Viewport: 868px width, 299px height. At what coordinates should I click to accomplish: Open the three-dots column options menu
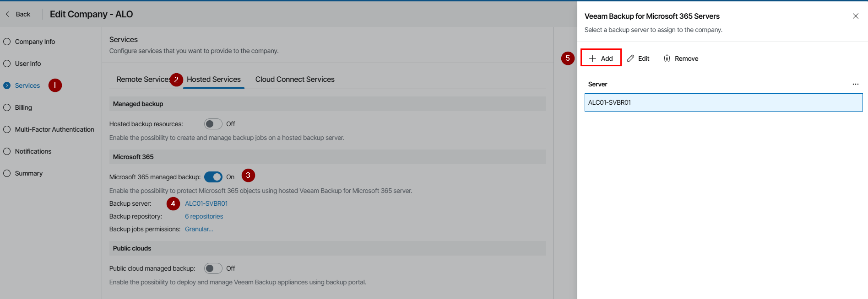855,84
